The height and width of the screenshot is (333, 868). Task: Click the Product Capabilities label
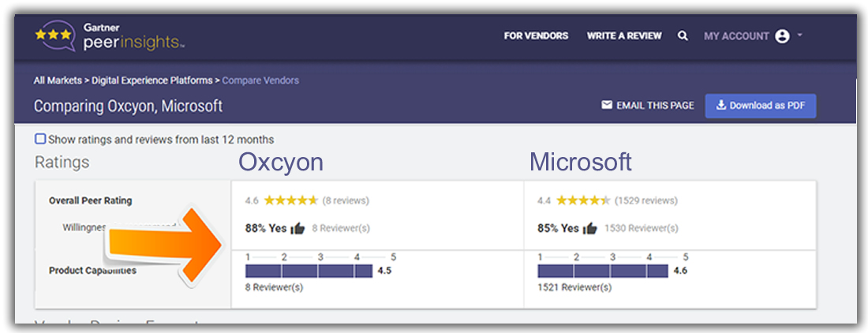click(92, 271)
